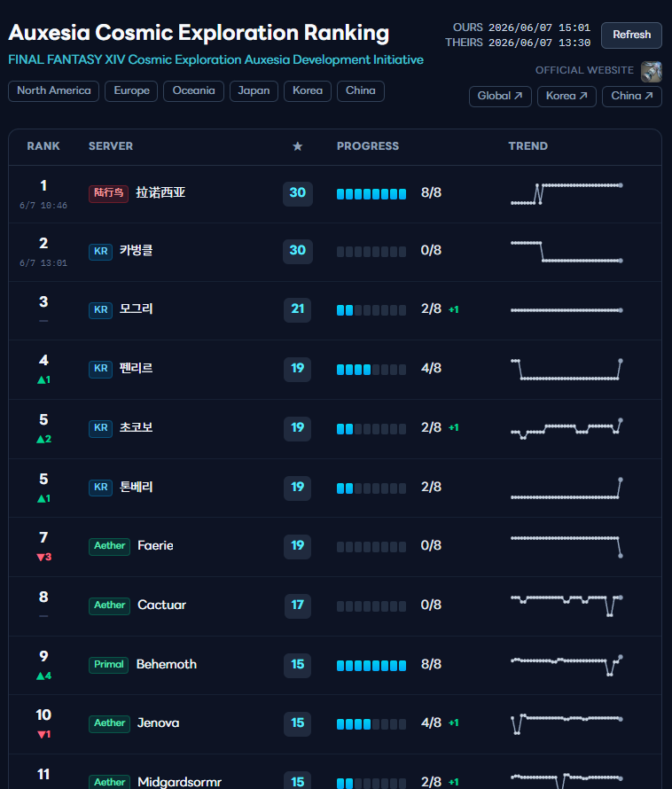
Task: Click the THEIRS timestamp 2026/06/07 13:30
Action: [540, 43]
